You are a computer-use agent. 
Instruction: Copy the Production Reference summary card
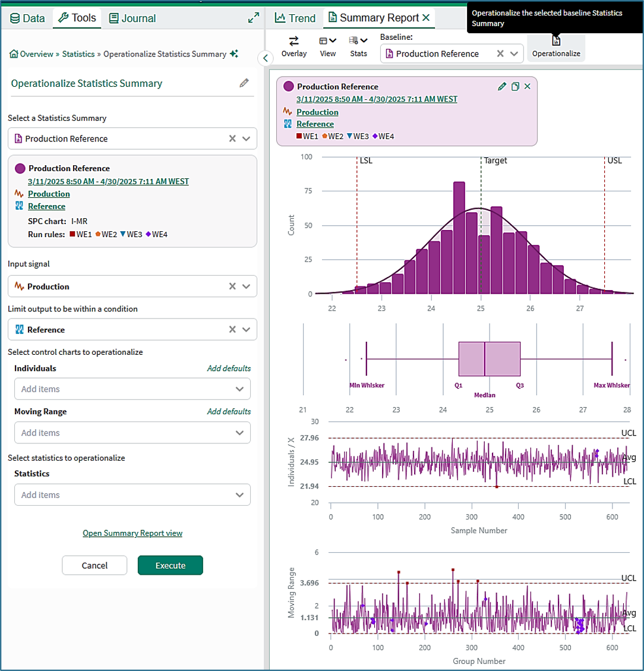click(515, 86)
